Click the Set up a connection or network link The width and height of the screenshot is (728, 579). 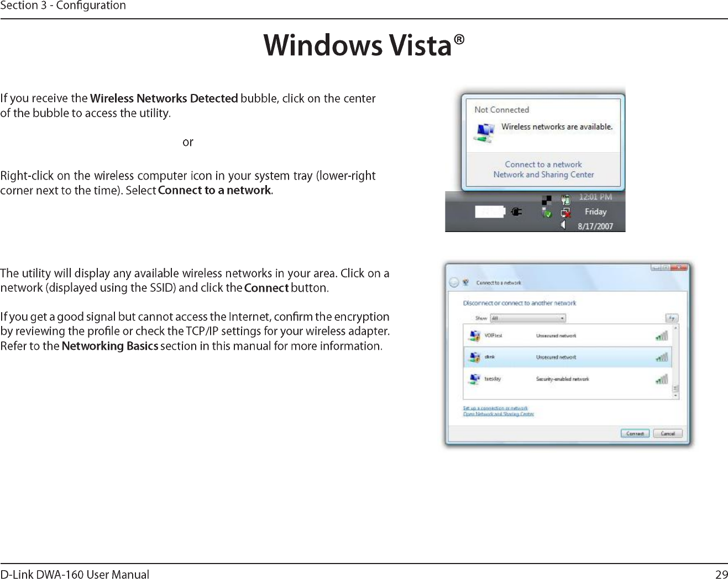click(495, 408)
